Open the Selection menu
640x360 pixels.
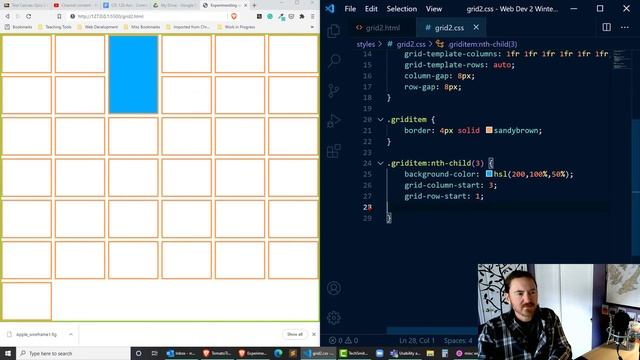402,9
